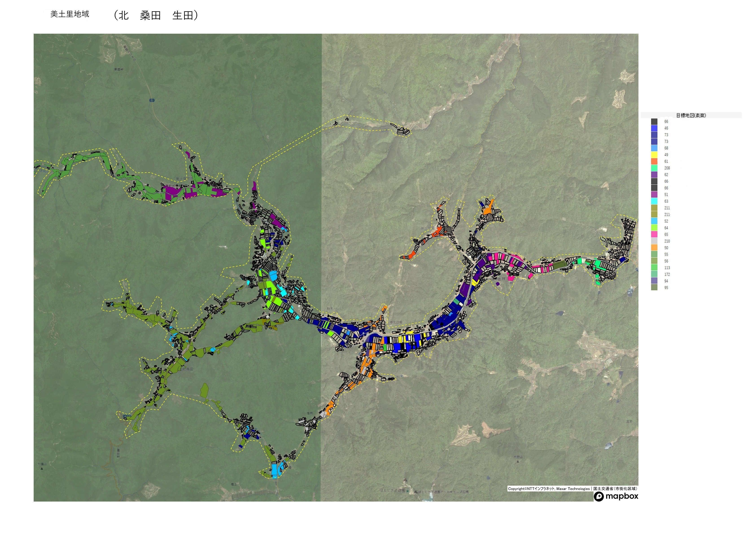Click the mapbox logo icon
The height and width of the screenshot is (535, 756).
click(x=599, y=496)
